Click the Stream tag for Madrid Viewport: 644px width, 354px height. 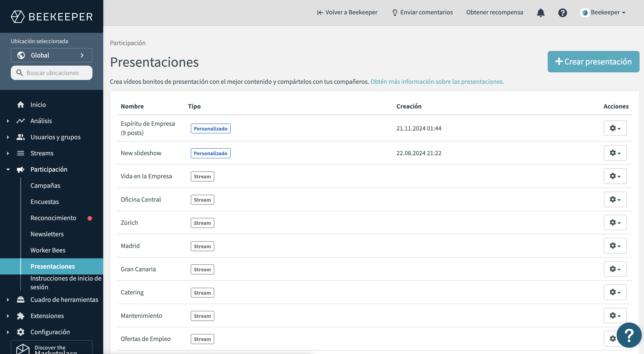202,246
